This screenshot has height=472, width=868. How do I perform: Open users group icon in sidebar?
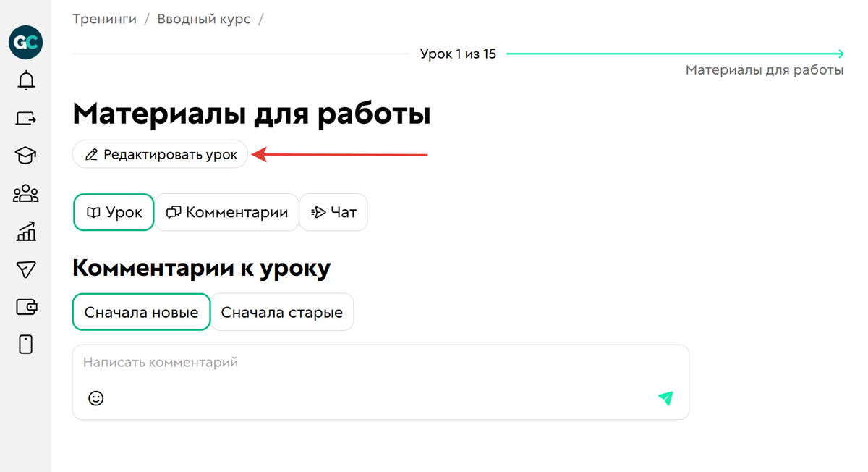click(26, 193)
